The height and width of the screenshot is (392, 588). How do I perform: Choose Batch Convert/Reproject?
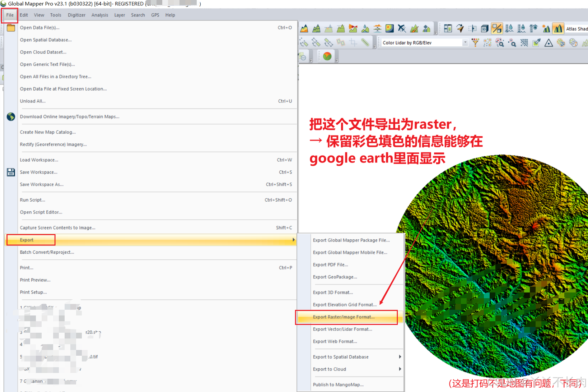click(x=151, y=252)
